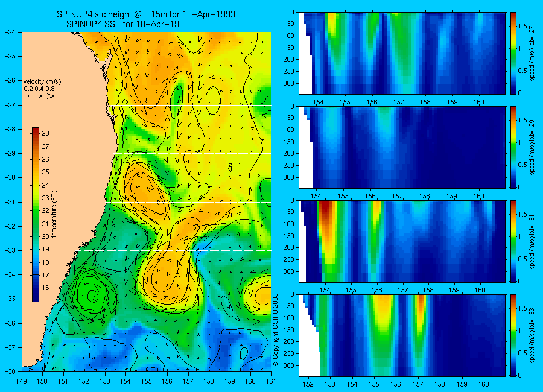The image size is (543, 392).
Task: Click the temperature color bar on the map
Action: tap(36, 215)
